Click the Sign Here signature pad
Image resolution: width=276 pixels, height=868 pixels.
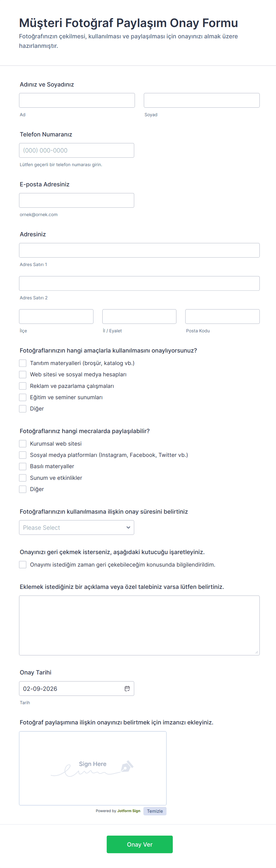pos(93,768)
